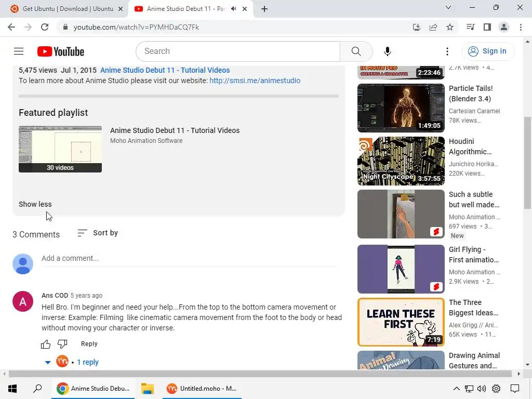Select the Anime Studio Debut 11 tab

tap(186, 9)
